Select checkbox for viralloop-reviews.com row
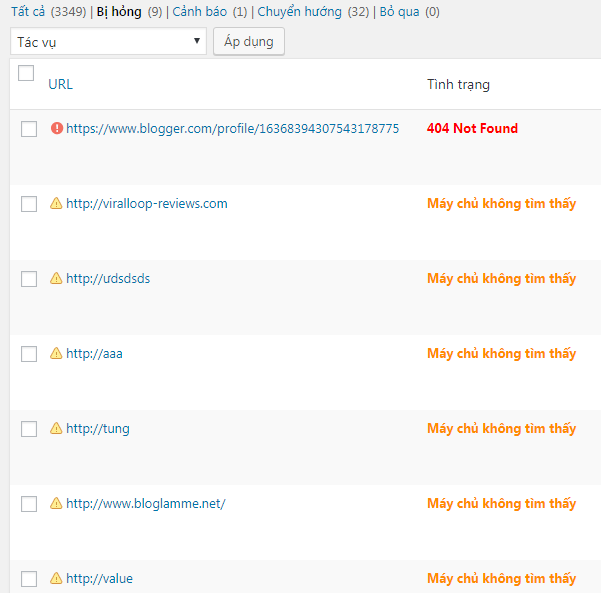601x593 pixels. pyautogui.click(x=29, y=204)
